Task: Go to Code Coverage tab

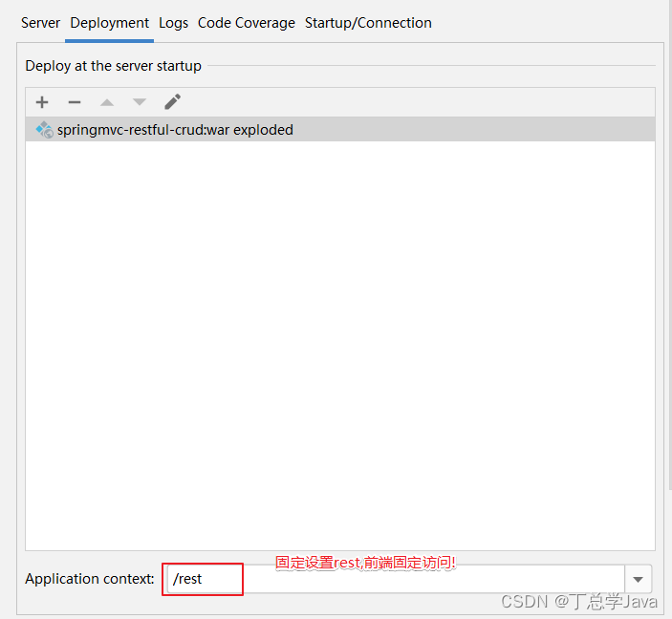Action: [247, 23]
